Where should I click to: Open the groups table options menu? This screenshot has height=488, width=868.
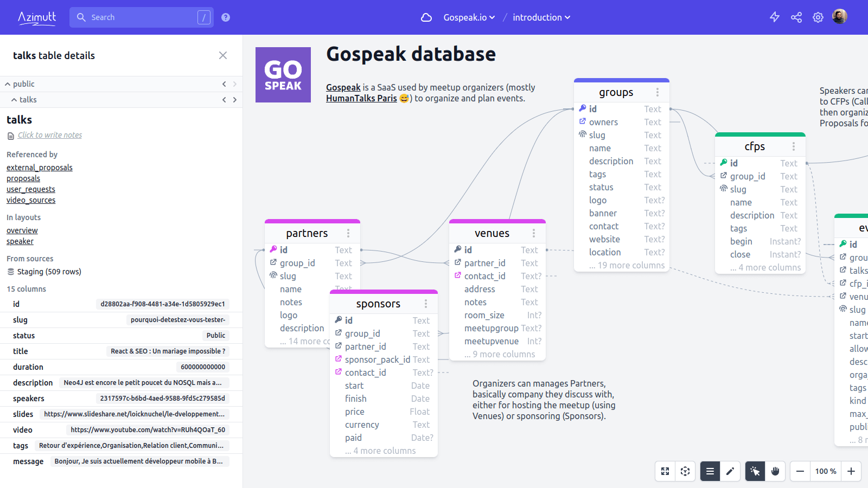(658, 92)
